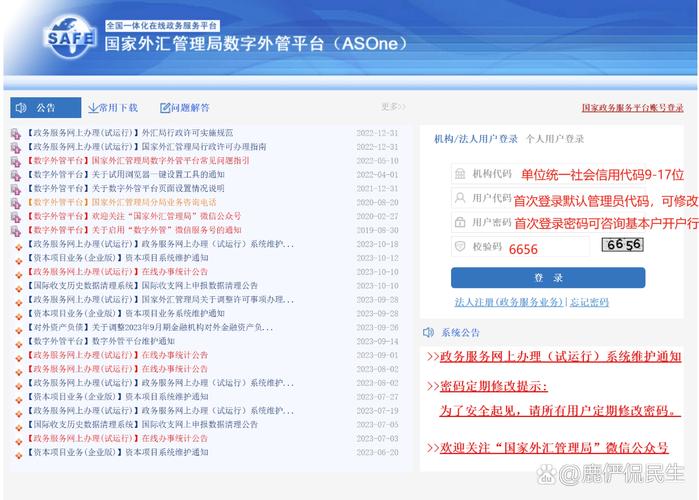This screenshot has width=699, height=500.
Task: Click the SAFE globe logo
Action: (x=70, y=37)
